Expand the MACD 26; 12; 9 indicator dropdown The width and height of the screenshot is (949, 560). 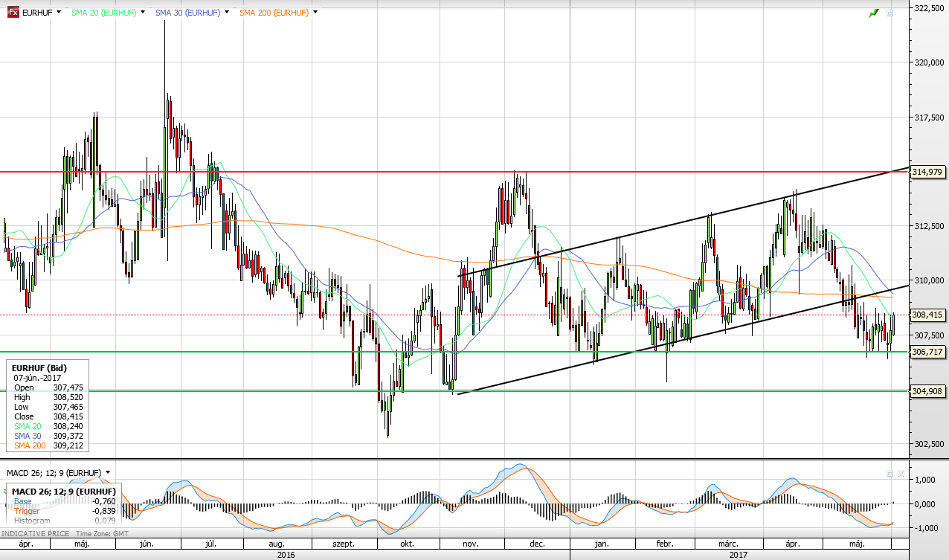point(108,472)
